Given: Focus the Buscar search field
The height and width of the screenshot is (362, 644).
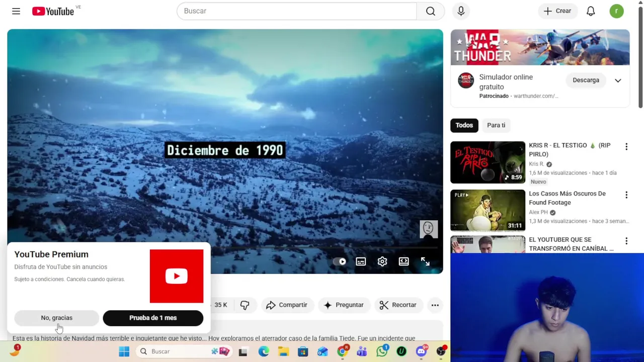Looking at the screenshot, I should pyautogui.click(x=297, y=11).
